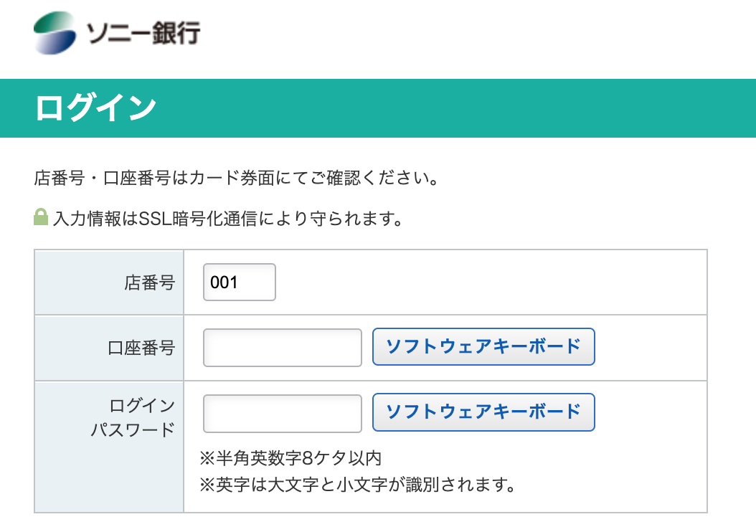Click the green SSL padlock icon

tap(41, 217)
